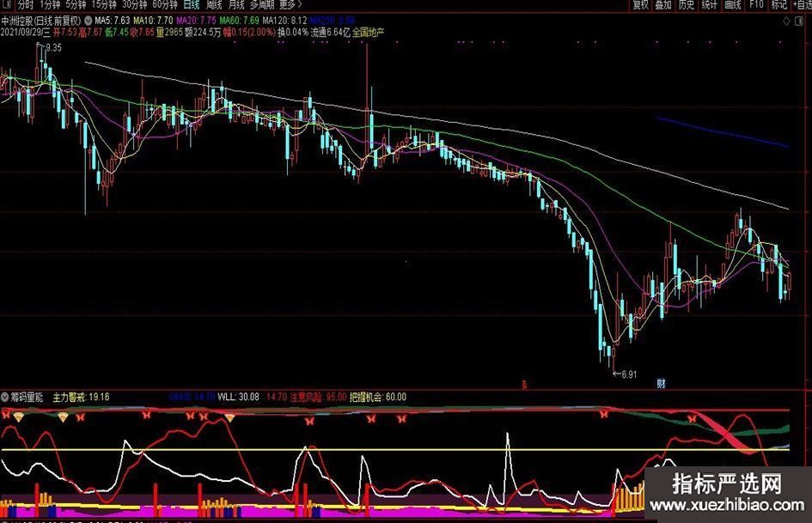Click the 主力警戒: 19.16 value
This screenshot has width=812, height=523.
point(81,397)
